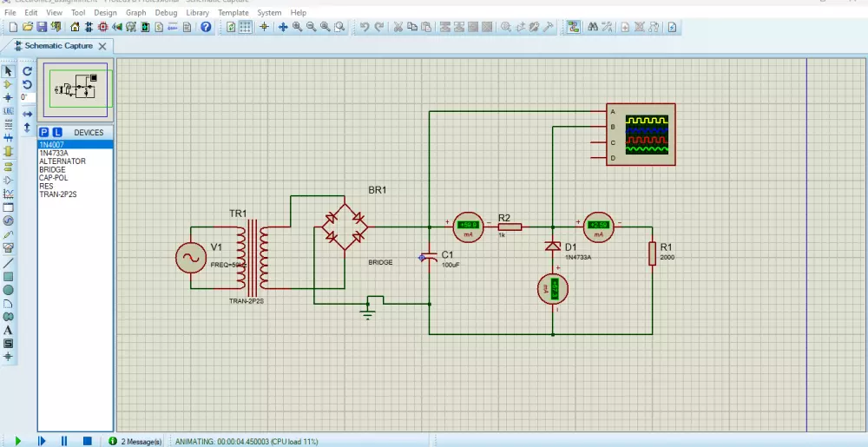Open the Debug menu

pos(166,13)
